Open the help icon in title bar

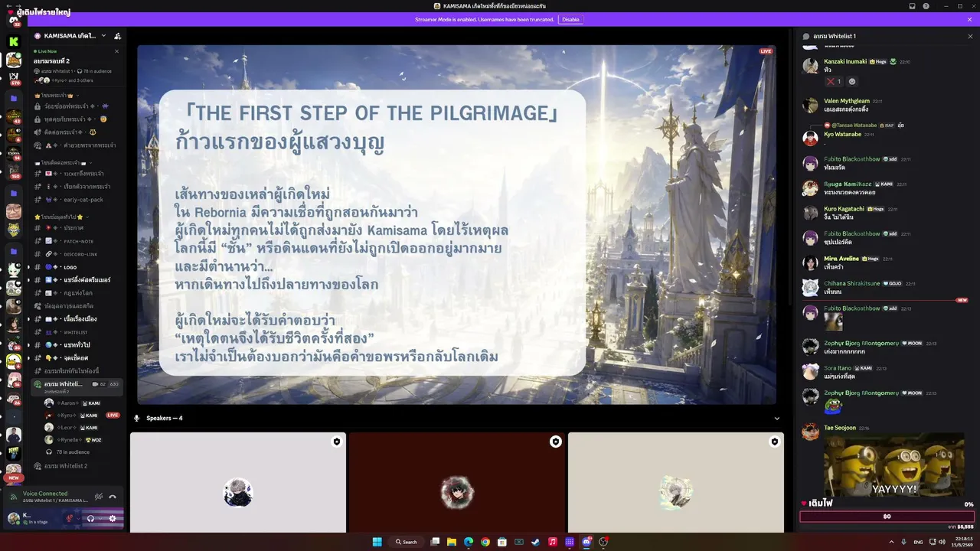pyautogui.click(x=926, y=6)
